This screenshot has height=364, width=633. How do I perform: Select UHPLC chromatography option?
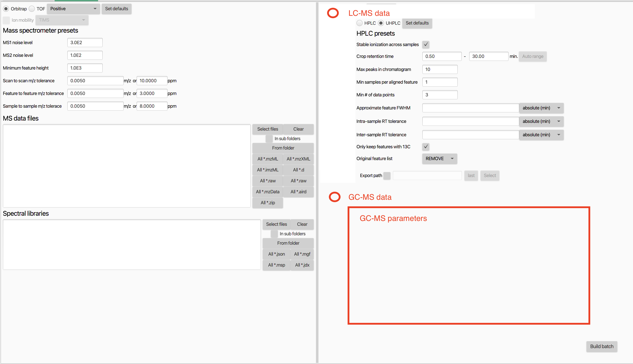pyautogui.click(x=381, y=23)
